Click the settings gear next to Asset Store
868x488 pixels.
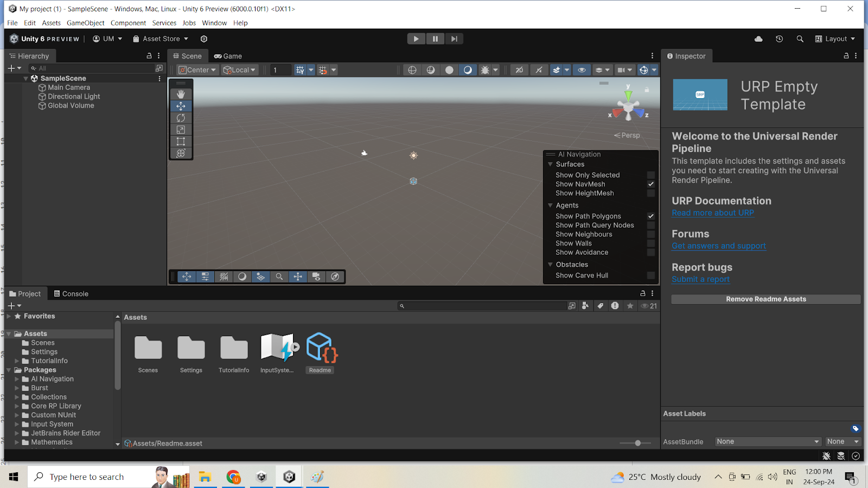[204, 39]
